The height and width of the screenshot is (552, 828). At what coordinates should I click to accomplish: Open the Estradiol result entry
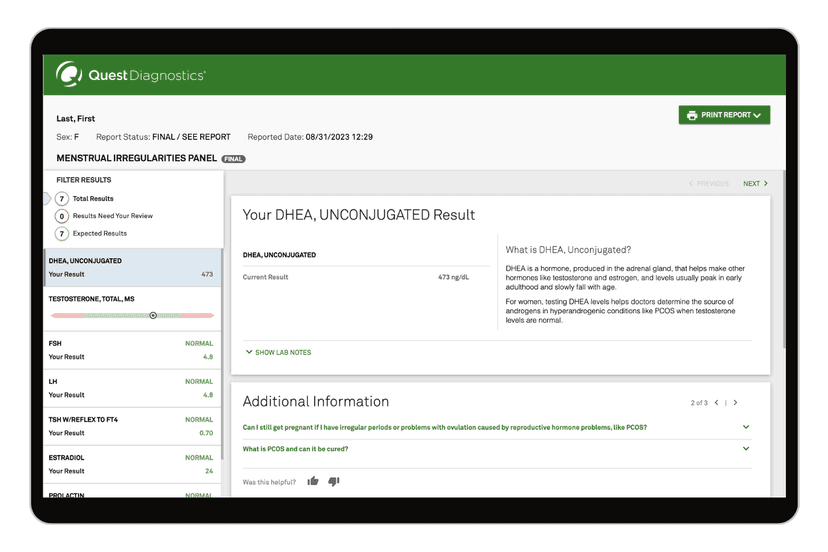pos(131,464)
